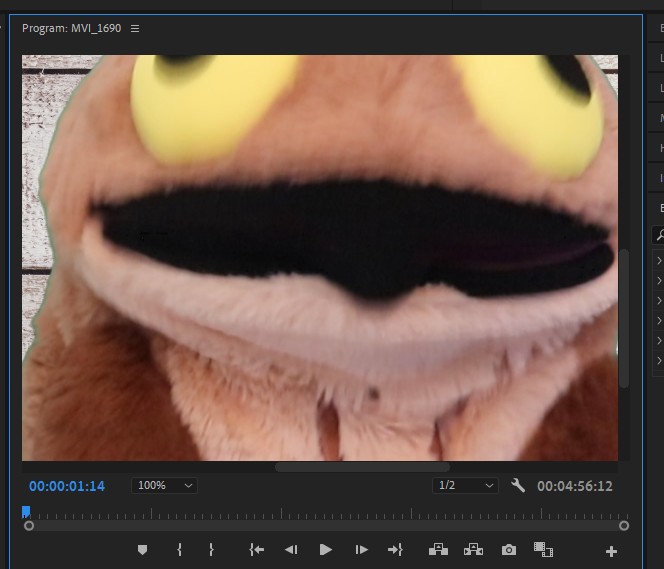664x569 pixels.
Task: Open the Program MVI_1690 panel menu
Action: 135,28
